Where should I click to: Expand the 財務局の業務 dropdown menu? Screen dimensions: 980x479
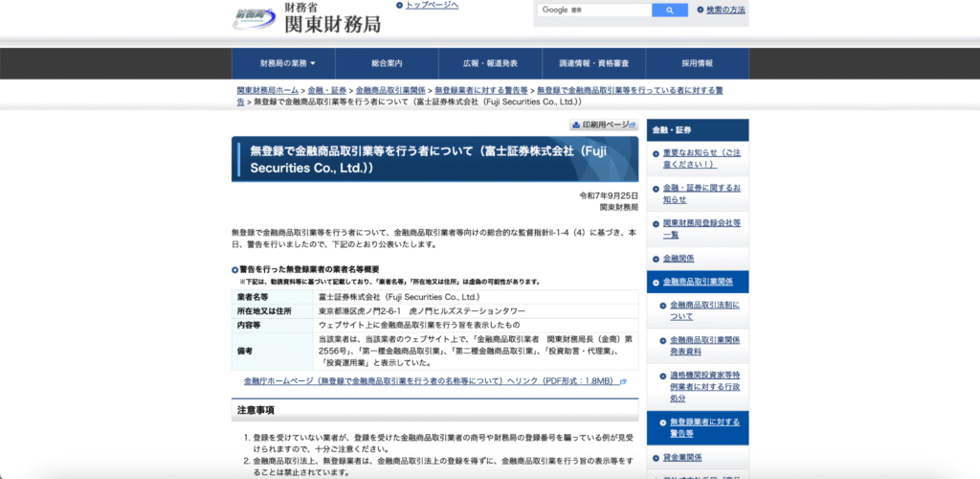[287, 63]
